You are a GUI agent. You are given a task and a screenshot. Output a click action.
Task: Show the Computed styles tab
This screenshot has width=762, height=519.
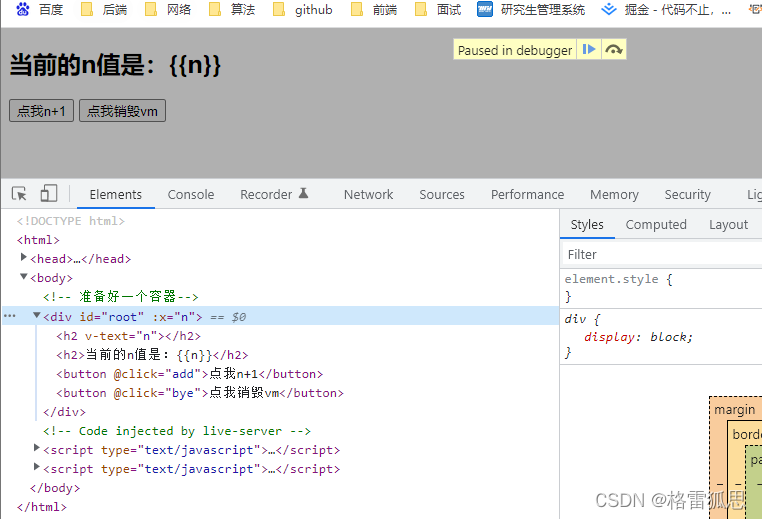pos(655,224)
